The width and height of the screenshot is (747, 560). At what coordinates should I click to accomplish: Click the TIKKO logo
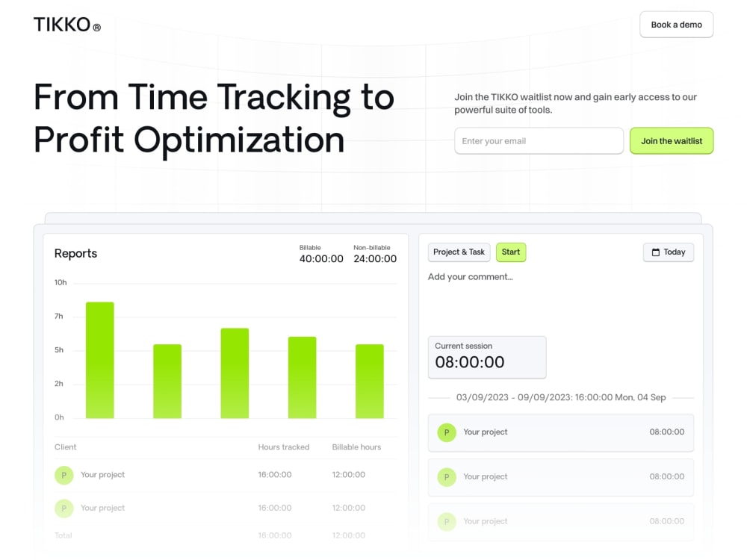[x=67, y=25]
